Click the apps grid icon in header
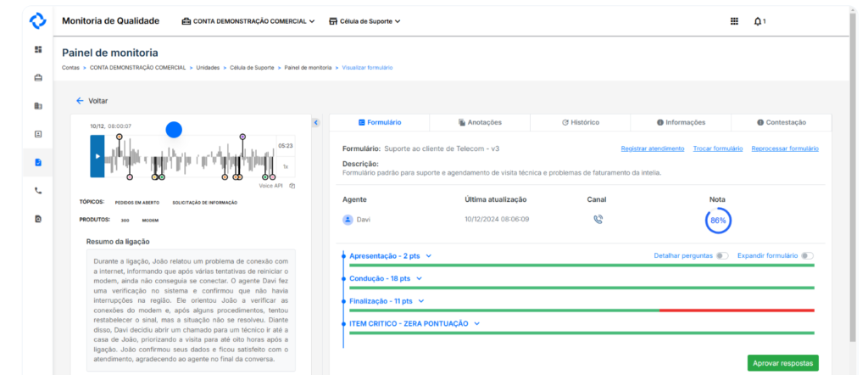 734,21
